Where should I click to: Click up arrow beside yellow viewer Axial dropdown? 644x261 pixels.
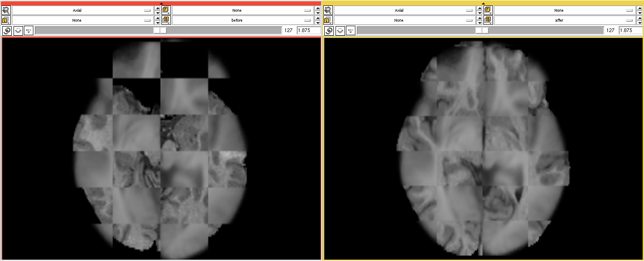(x=479, y=8)
